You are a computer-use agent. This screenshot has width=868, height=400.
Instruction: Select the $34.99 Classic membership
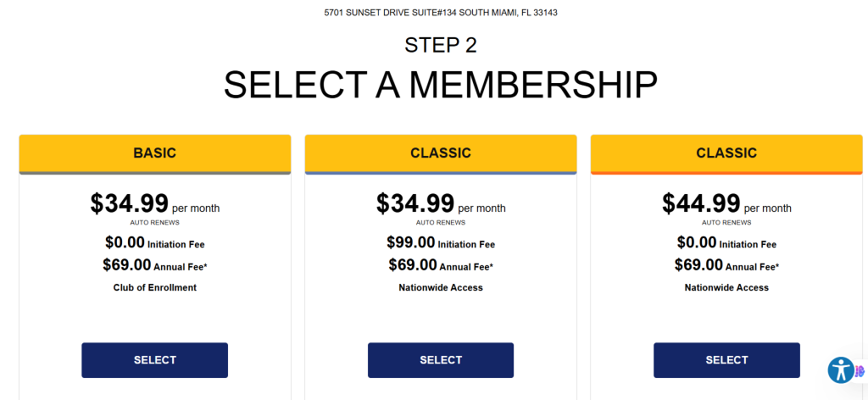coord(441,360)
